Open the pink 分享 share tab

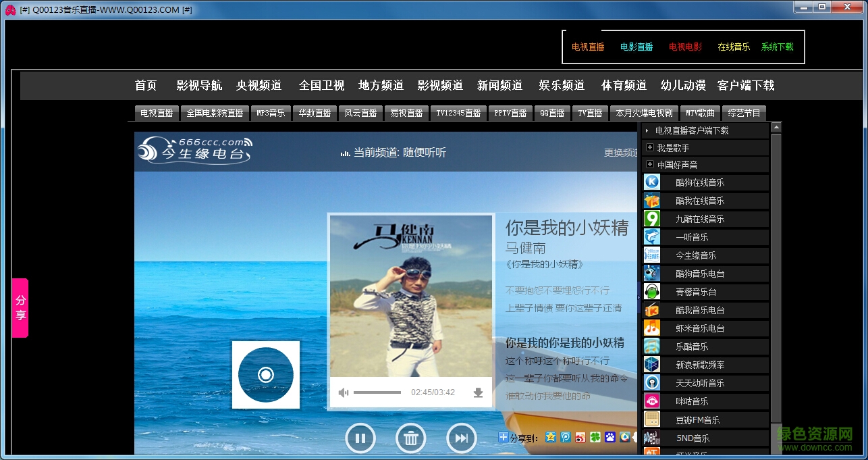coord(19,307)
